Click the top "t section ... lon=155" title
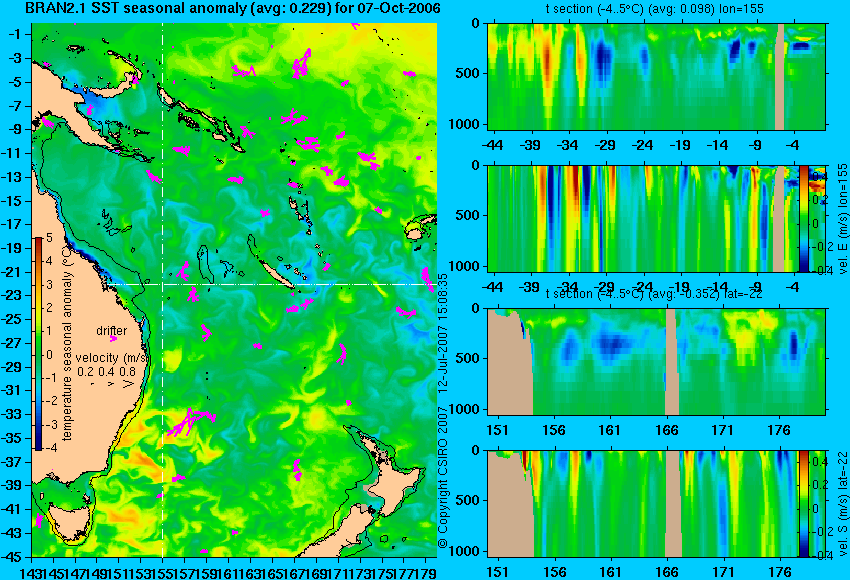 [655, 9]
